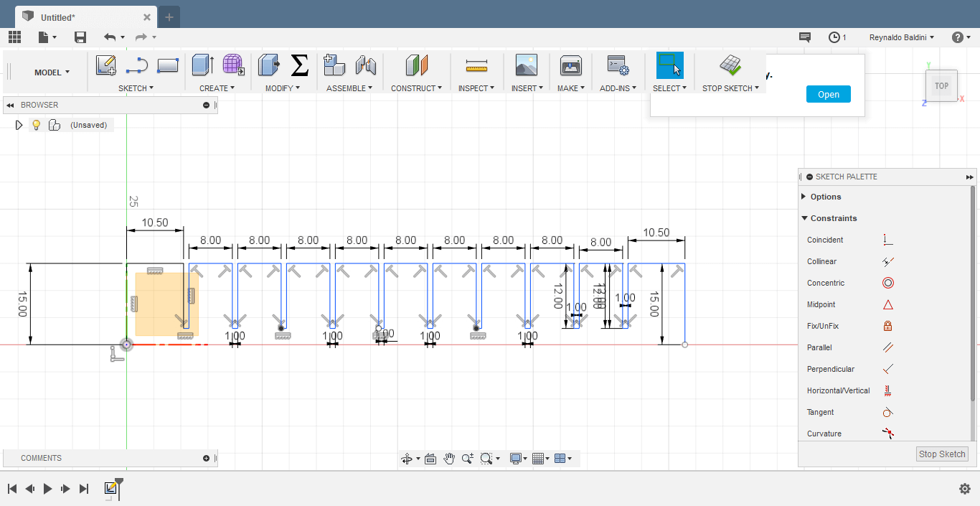Close the Untitled* document tab
This screenshot has width=980, height=506.
[x=147, y=17]
